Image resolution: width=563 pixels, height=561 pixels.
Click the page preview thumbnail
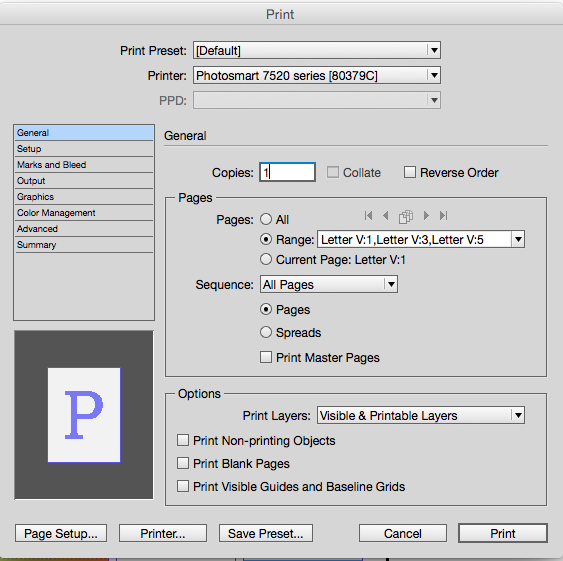(x=84, y=415)
